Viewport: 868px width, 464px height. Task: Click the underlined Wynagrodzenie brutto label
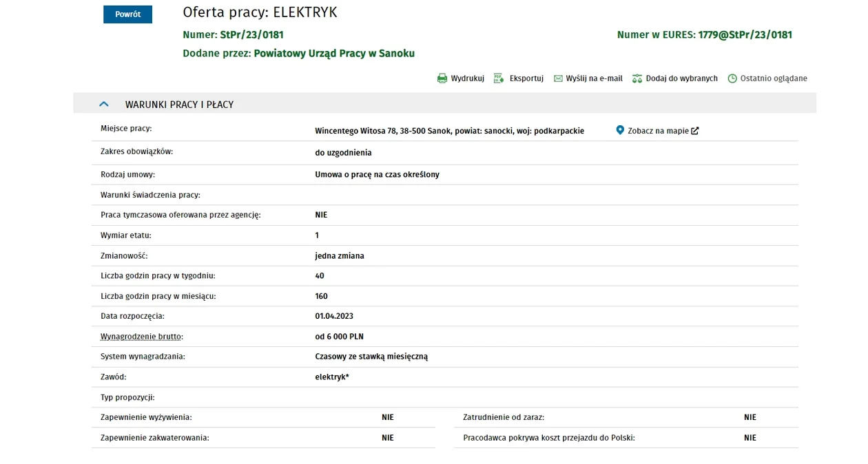141,337
